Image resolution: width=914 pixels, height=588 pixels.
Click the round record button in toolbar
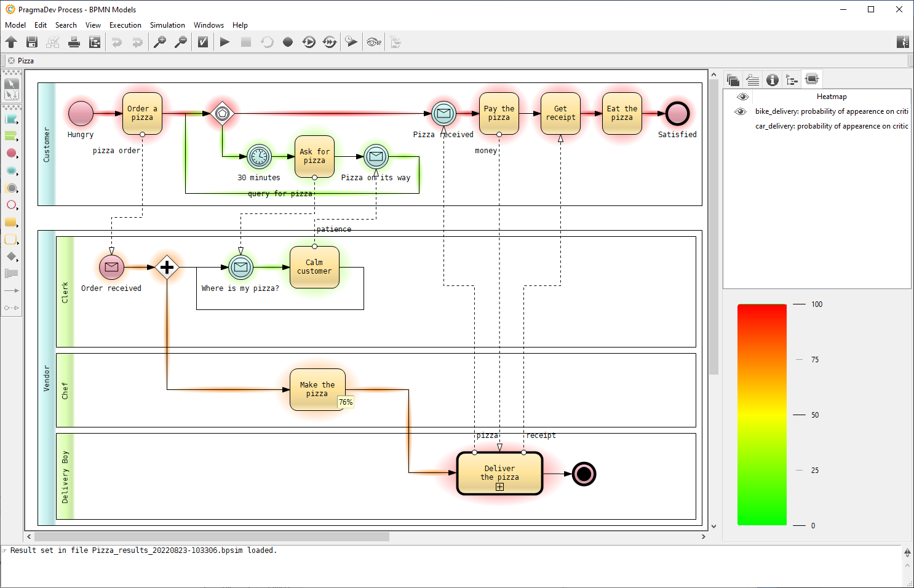tap(288, 42)
